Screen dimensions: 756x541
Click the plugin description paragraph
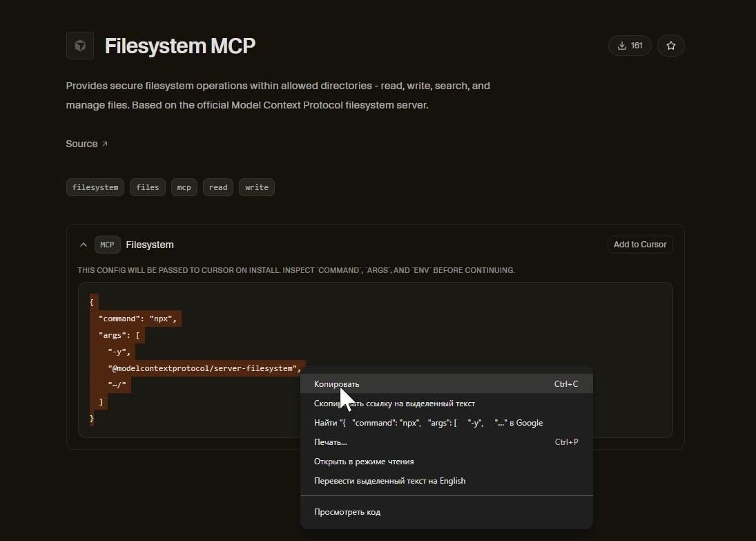tap(278, 95)
